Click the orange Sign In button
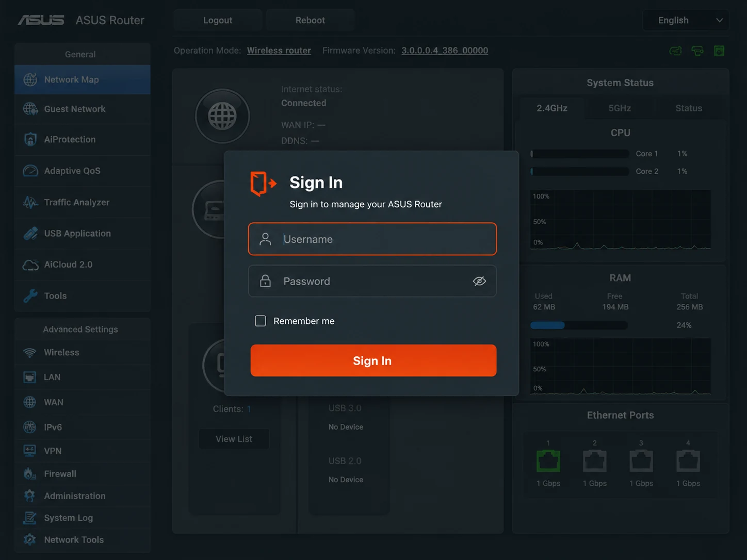This screenshot has height=560, width=747. tap(373, 360)
